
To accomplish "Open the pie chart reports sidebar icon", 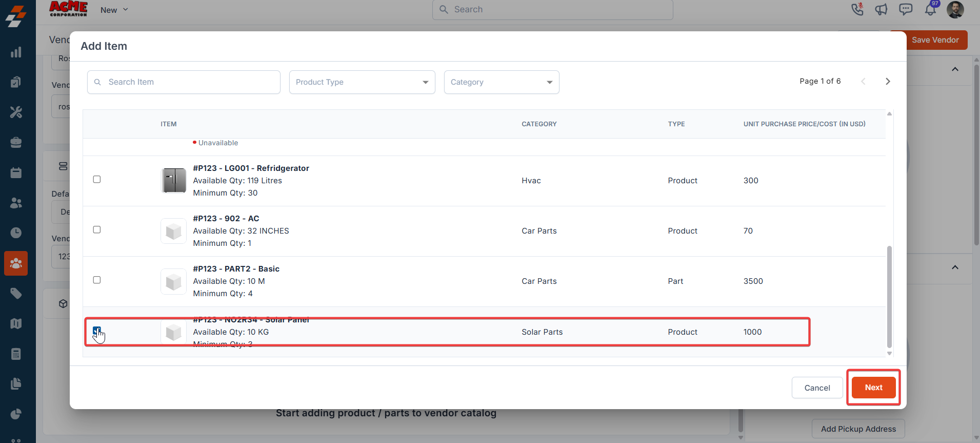I will click(x=16, y=414).
